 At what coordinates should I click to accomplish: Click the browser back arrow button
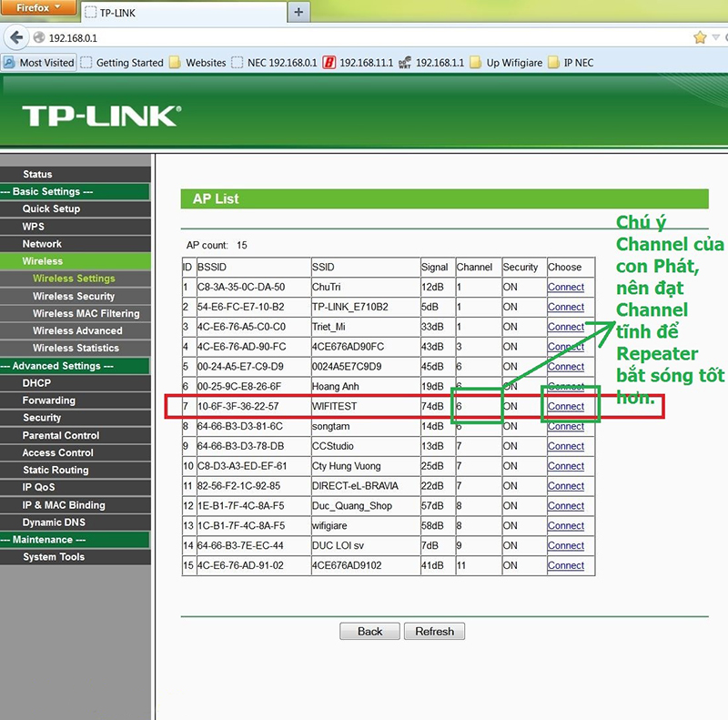click(x=16, y=37)
